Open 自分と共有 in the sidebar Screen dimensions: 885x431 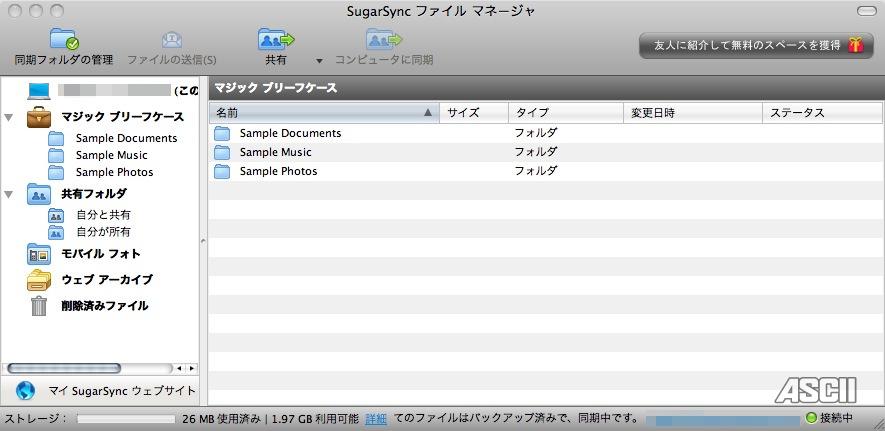pyautogui.click(x=103, y=215)
